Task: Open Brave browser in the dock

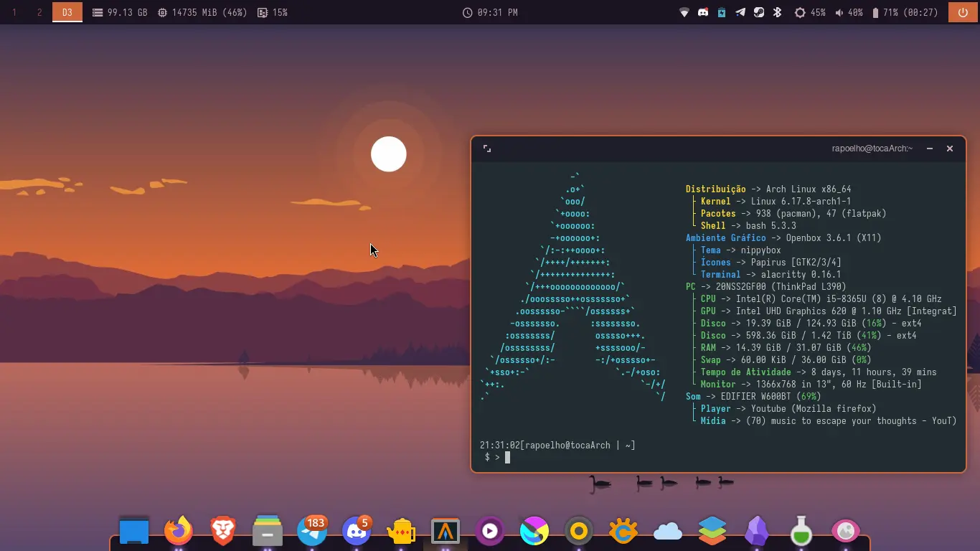Action: point(223,531)
